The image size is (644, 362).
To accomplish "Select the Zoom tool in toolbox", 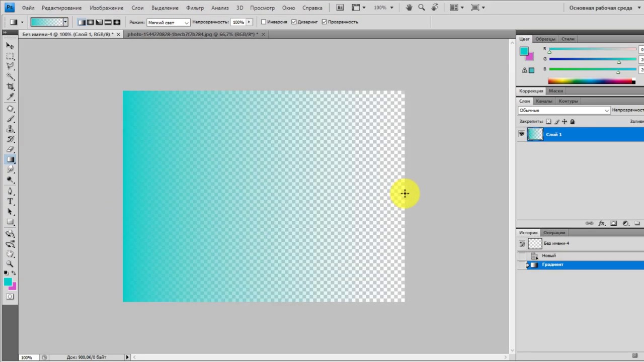I will pyautogui.click(x=10, y=263).
